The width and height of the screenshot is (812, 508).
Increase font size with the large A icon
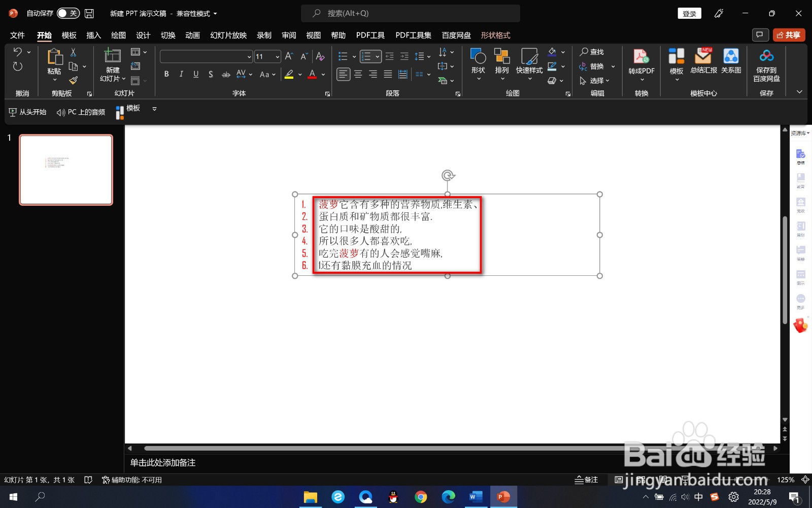(x=289, y=56)
